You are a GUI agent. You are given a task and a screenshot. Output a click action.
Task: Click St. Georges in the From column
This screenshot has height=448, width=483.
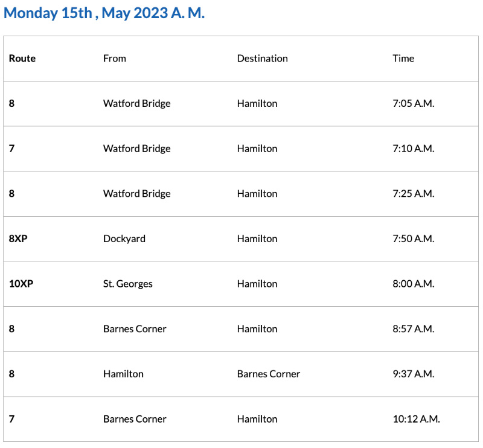128,284
